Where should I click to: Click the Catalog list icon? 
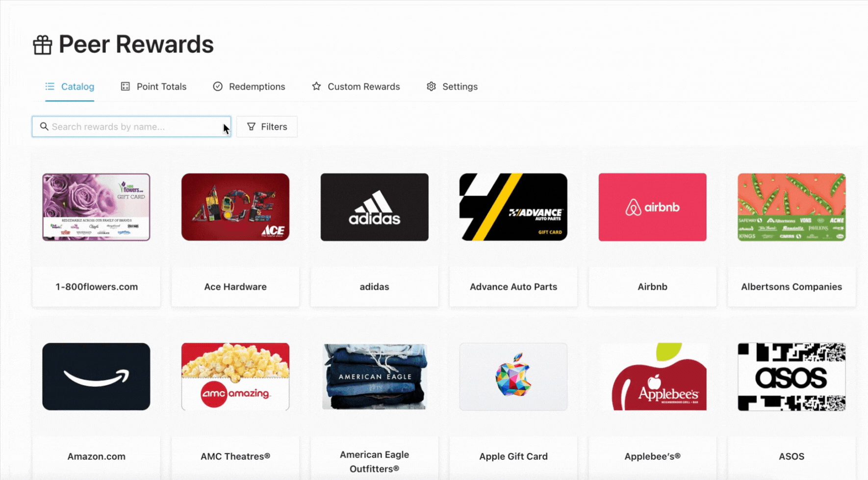(x=50, y=86)
